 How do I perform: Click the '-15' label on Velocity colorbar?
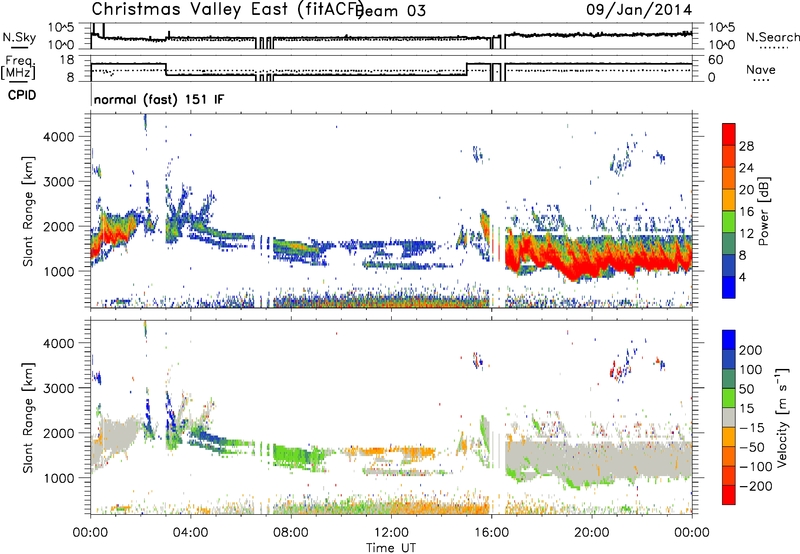pyautogui.click(x=752, y=428)
